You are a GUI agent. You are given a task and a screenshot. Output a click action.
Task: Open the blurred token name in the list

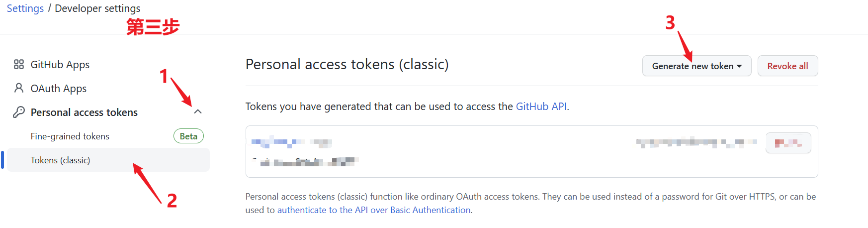point(291,143)
